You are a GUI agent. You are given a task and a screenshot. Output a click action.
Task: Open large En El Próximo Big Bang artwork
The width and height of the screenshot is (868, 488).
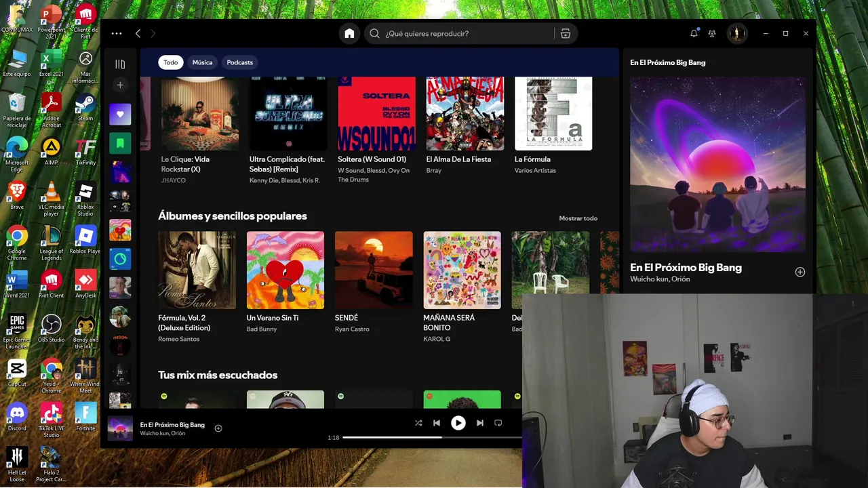717,164
